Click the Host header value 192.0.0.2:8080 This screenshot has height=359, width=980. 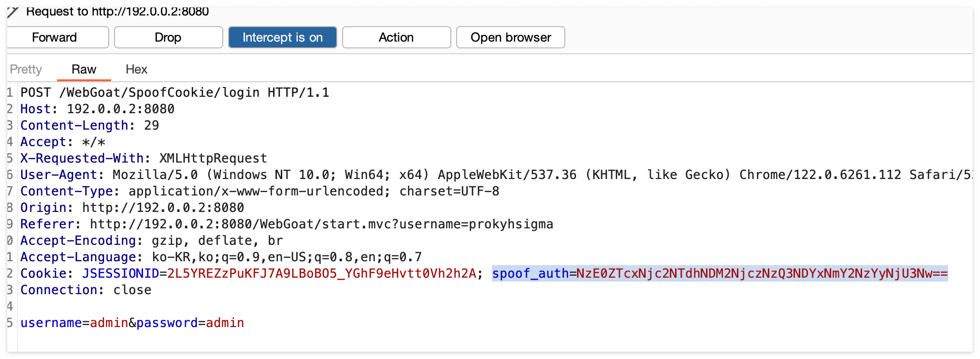(x=120, y=109)
